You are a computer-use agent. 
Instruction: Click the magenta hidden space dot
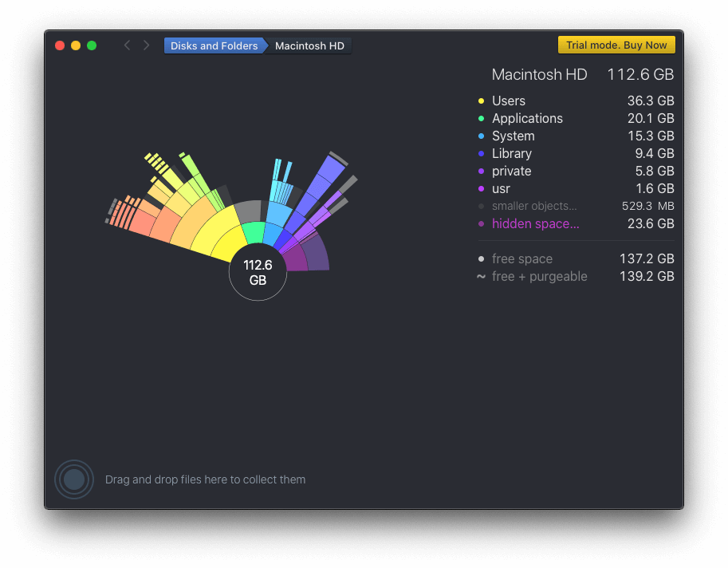click(481, 224)
